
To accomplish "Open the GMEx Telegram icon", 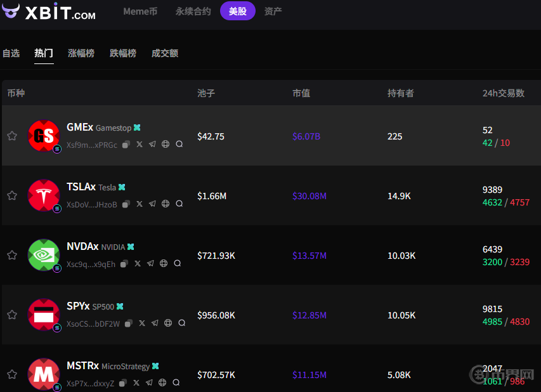I will [x=152, y=145].
